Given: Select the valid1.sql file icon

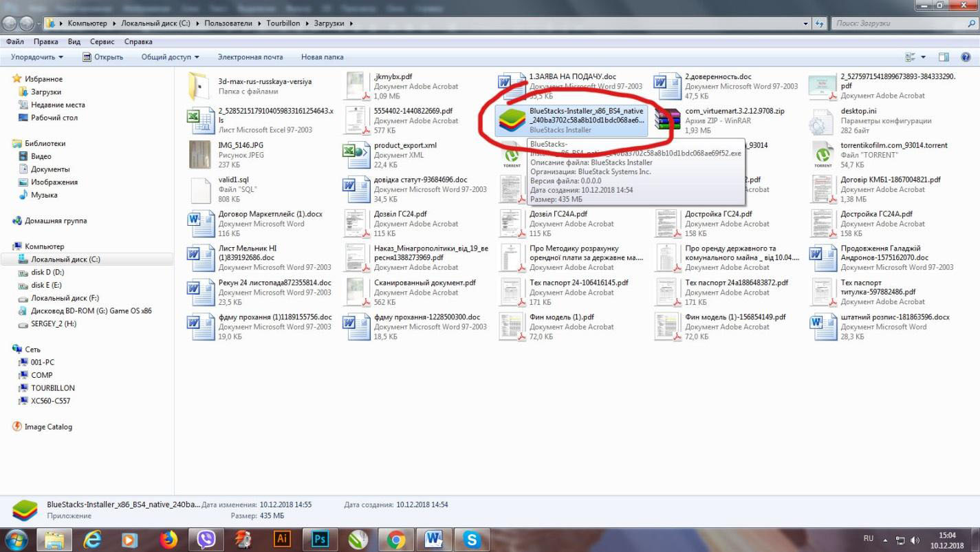Looking at the screenshot, I should [x=200, y=189].
